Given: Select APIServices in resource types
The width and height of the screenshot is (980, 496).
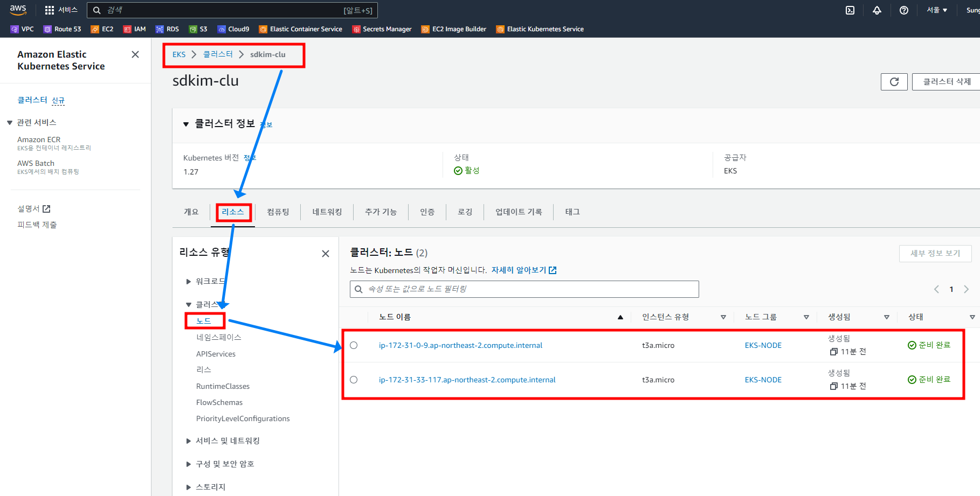Looking at the screenshot, I should tap(216, 354).
